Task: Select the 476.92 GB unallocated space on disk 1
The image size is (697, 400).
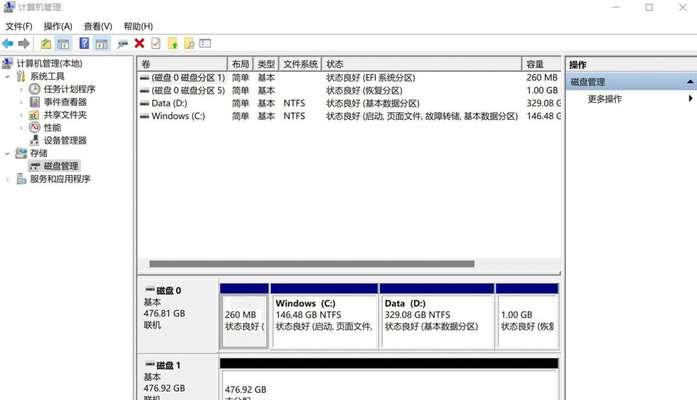Action: [x=389, y=380]
